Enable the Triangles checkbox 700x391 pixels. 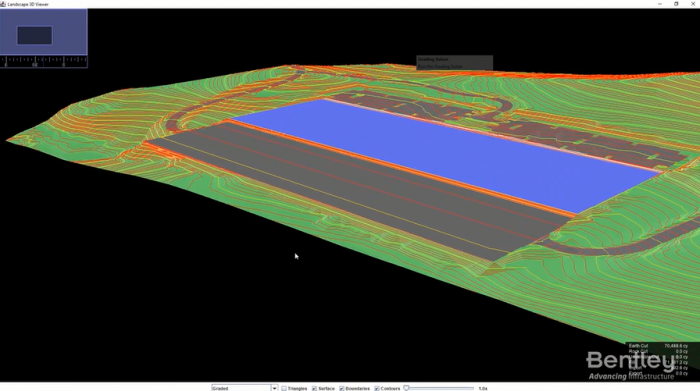(x=284, y=388)
